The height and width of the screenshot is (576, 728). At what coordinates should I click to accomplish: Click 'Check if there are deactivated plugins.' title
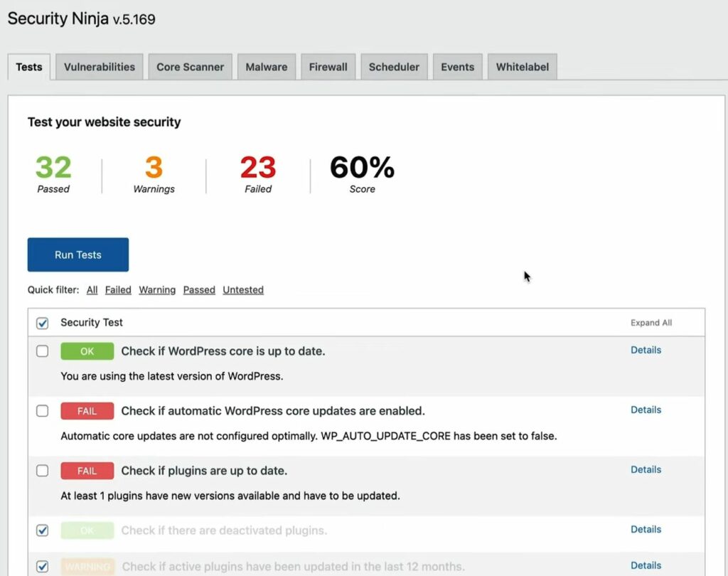point(224,530)
